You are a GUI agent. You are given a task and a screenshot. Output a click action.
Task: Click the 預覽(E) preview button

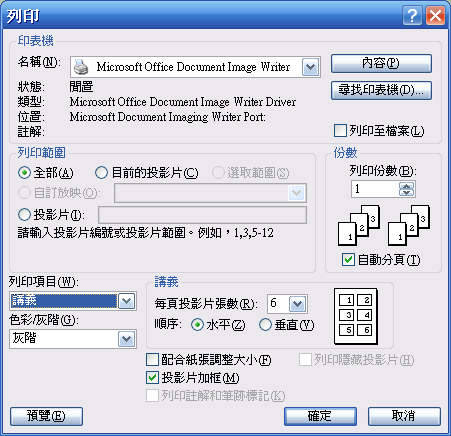coord(46,416)
